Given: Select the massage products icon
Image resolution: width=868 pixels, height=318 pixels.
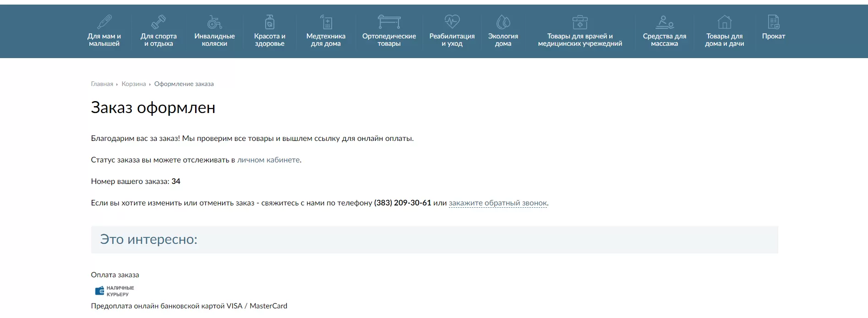Looking at the screenshot, I should tap(664, 22).
